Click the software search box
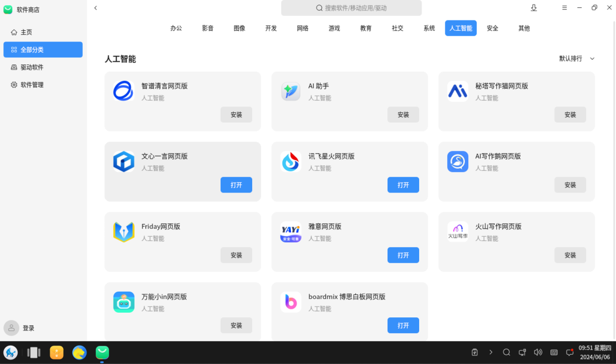This screenshot has height=364, width=616. pos(351,8)
